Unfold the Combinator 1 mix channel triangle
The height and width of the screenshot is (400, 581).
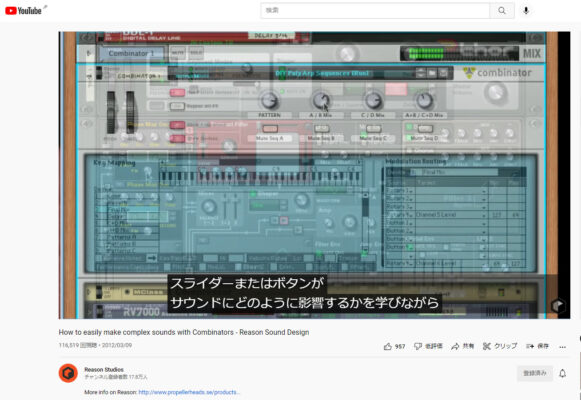89,53
